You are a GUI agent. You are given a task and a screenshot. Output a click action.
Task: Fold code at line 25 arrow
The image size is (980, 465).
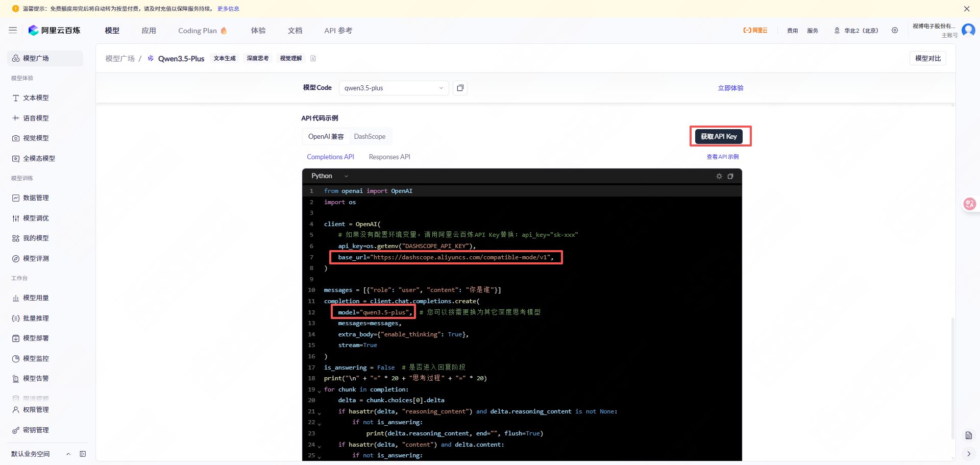click(320, 457)
